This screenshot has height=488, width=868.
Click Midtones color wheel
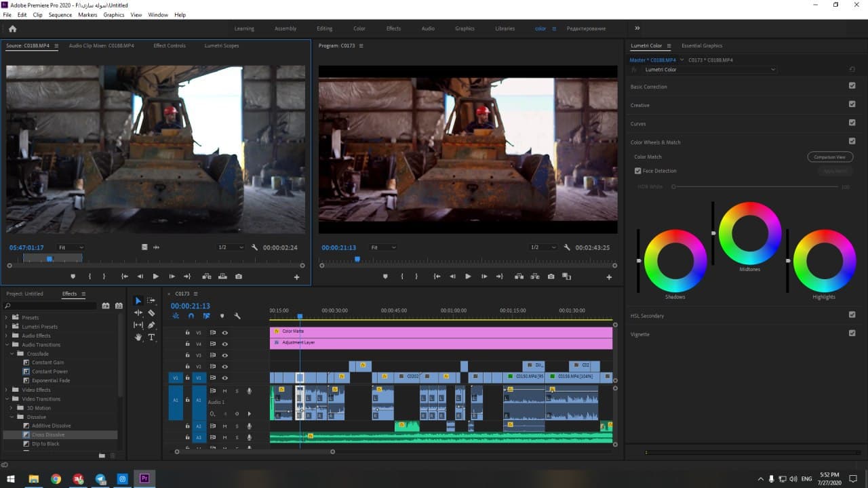pos(749,233)
